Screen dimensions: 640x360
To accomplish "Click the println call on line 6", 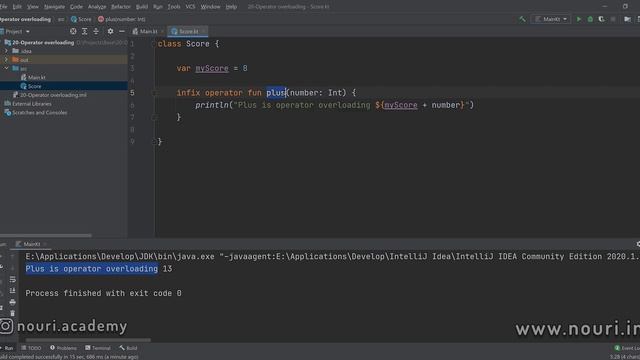I will [211, 105].
